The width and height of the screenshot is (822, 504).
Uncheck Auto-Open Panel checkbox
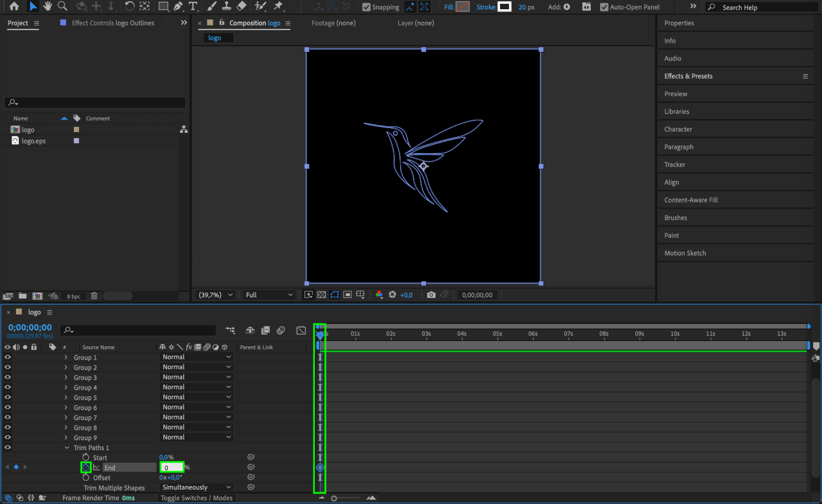[x=604, y=7]
